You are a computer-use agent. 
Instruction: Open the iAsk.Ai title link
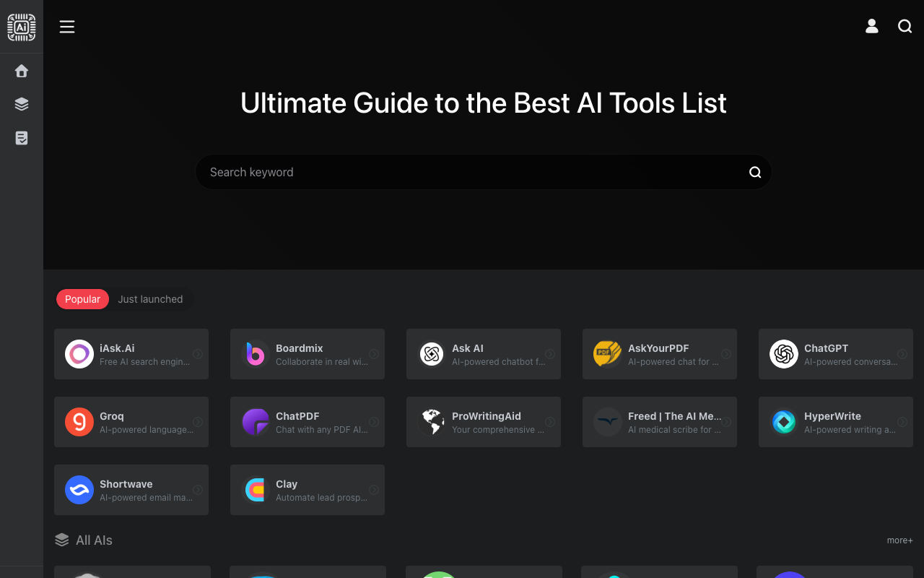(117, 348)
